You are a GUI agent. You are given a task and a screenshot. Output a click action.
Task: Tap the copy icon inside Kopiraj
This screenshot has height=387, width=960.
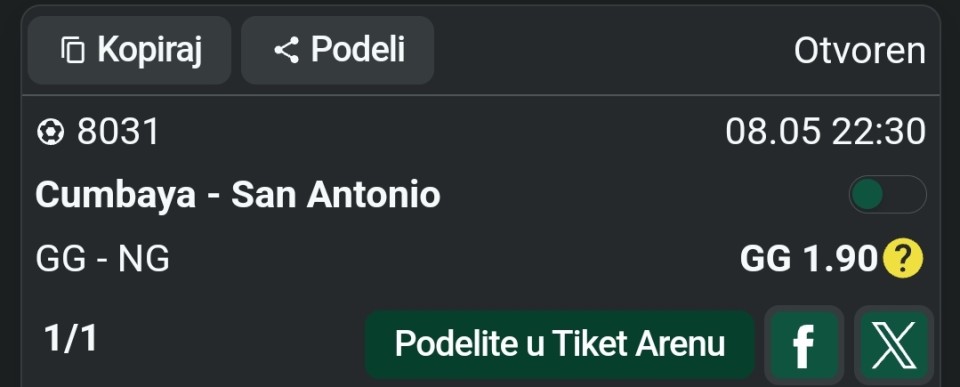(73, 50)
